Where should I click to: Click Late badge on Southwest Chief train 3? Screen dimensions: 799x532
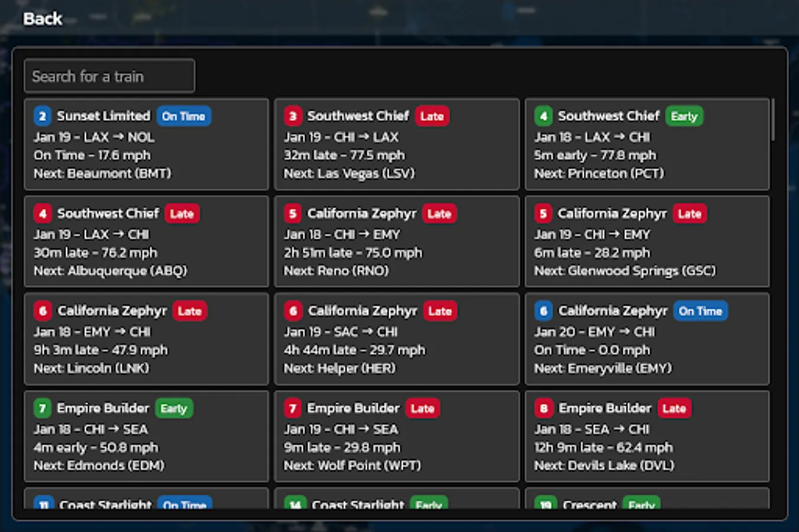432,116
